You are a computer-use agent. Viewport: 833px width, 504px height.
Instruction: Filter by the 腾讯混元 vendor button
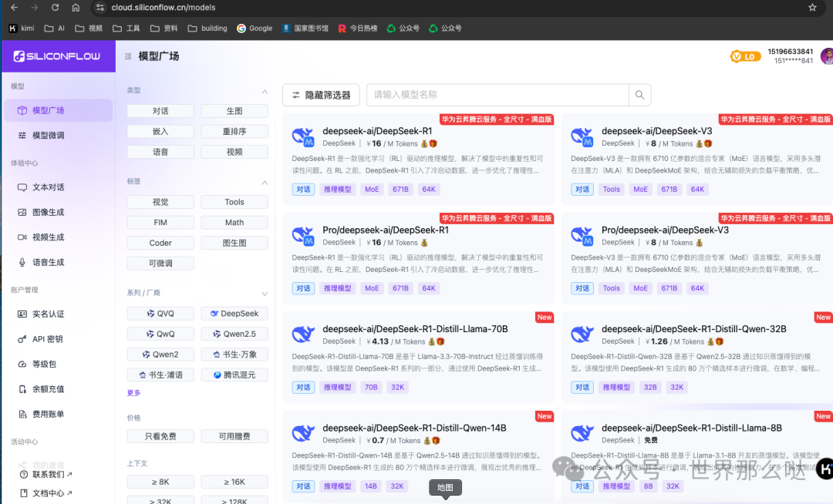234,375
